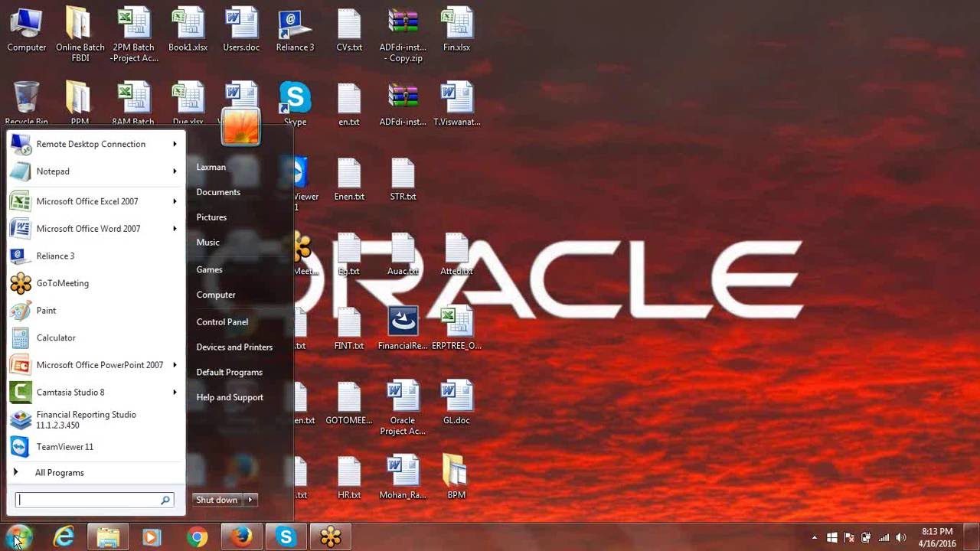Viewport: 980px width, 551px height.
Task: Select the GL.doc desktop document
Action: (456, 403)
